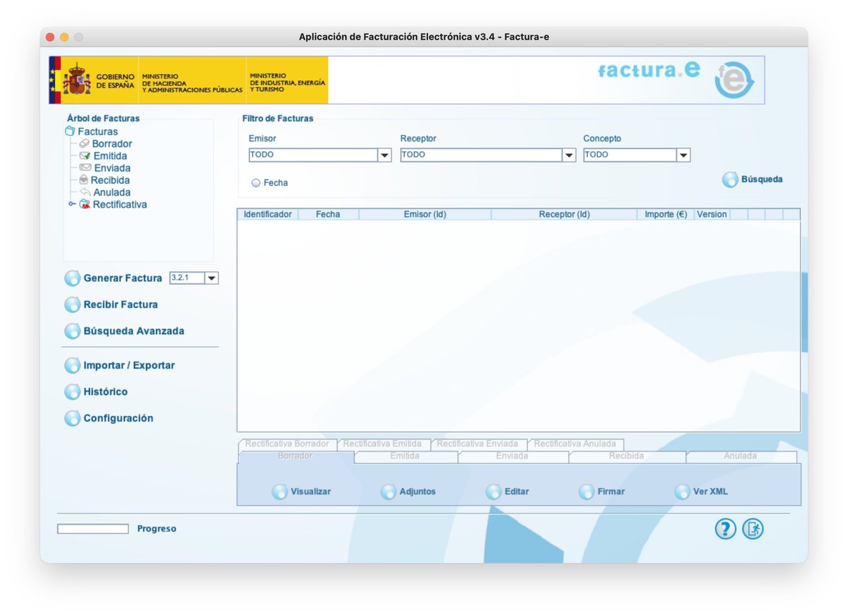Switch to the Recibida tab

(626, 456)
